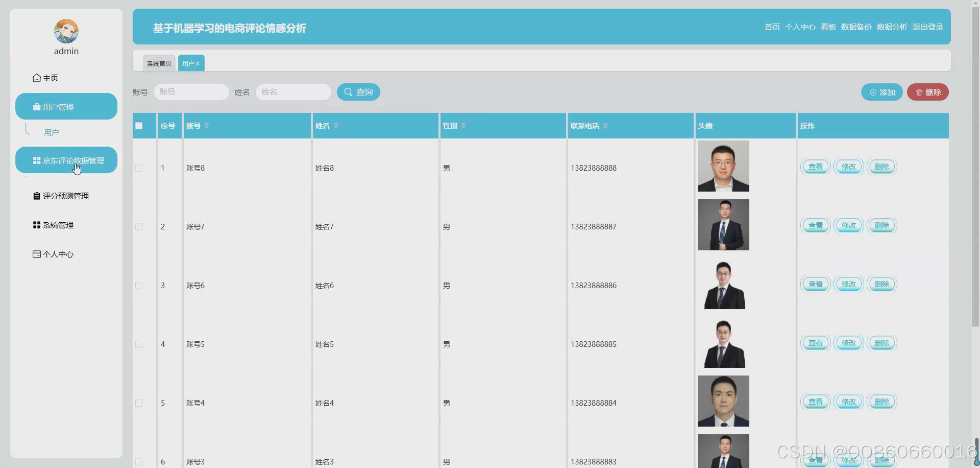Open 数据分析 in the top navigation
Image resolution: width=980 pixels, height=468 pixels.
[x=892, y=27]
